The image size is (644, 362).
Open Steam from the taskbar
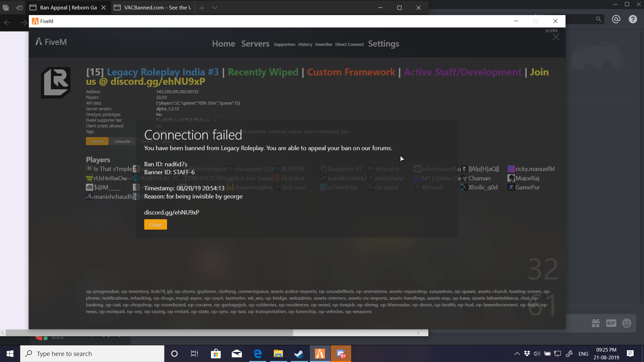(x=299, y=353)
